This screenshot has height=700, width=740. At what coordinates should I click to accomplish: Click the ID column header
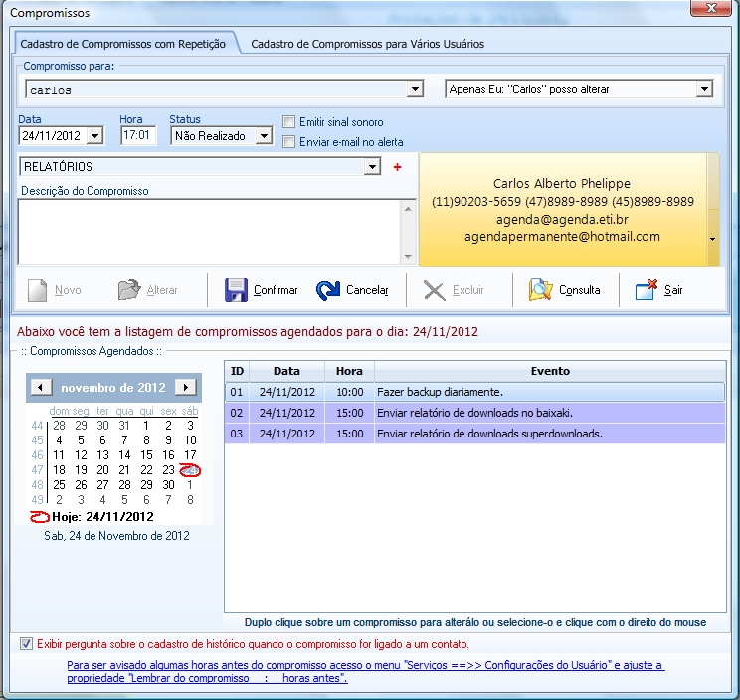coord(237,371)
